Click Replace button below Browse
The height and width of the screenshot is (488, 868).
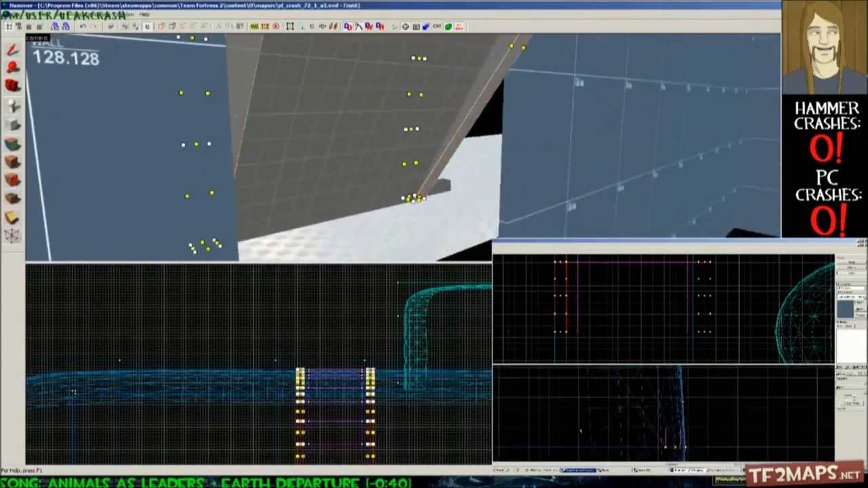(861, 314)
